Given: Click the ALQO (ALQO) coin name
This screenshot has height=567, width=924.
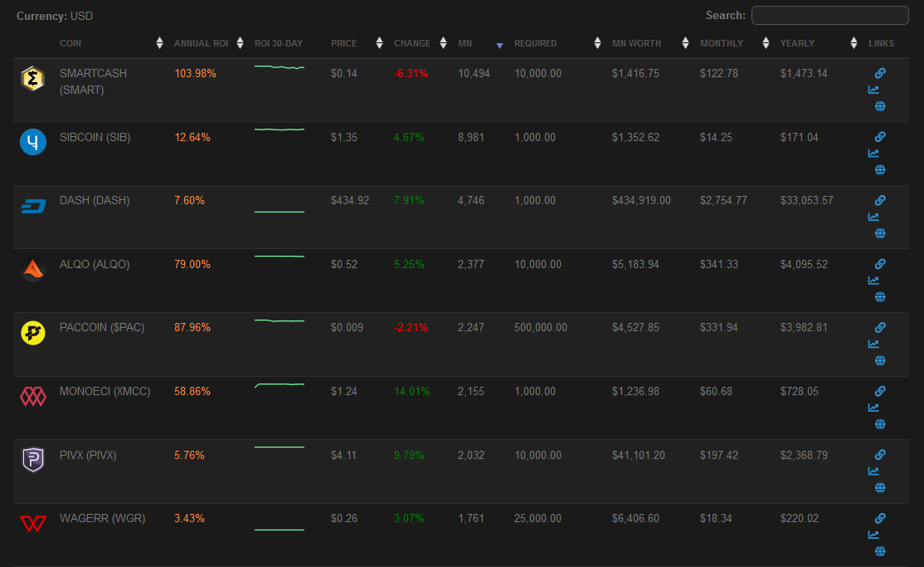Looking at the screenshot, I should coord(95,264).
